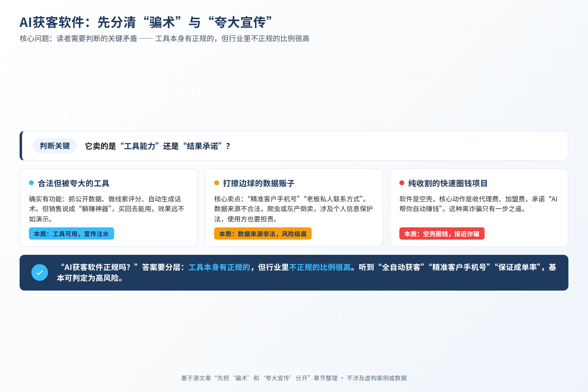Click the subtitle starting with 核心问题
588x392 pixels.
[164, 38]
